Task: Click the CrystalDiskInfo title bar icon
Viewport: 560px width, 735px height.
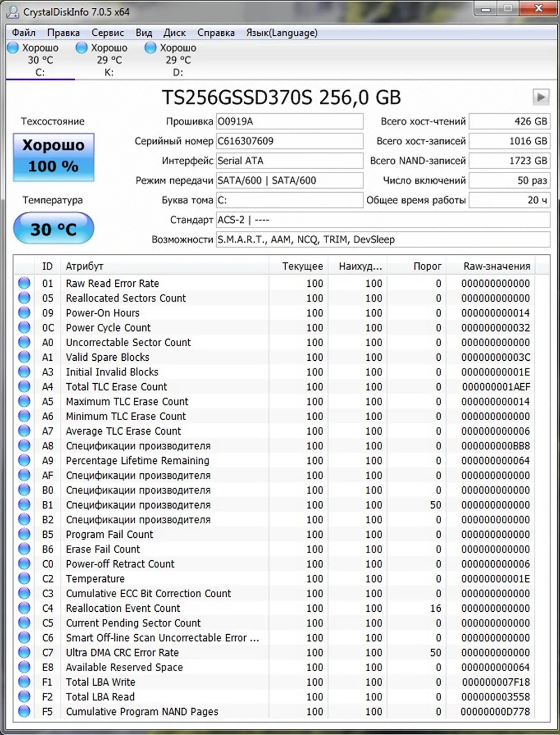Action: click(13, 11)
